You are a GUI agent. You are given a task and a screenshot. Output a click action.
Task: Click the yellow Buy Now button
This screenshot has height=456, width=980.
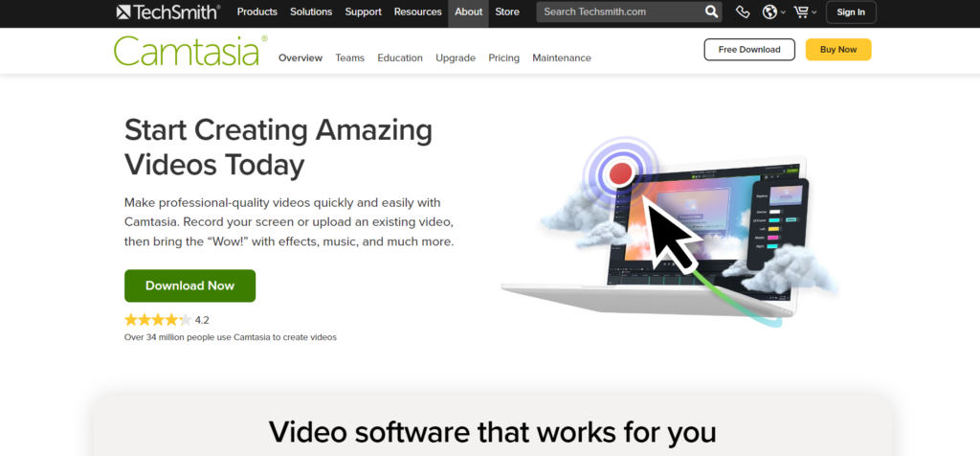[x=838, y=50]
